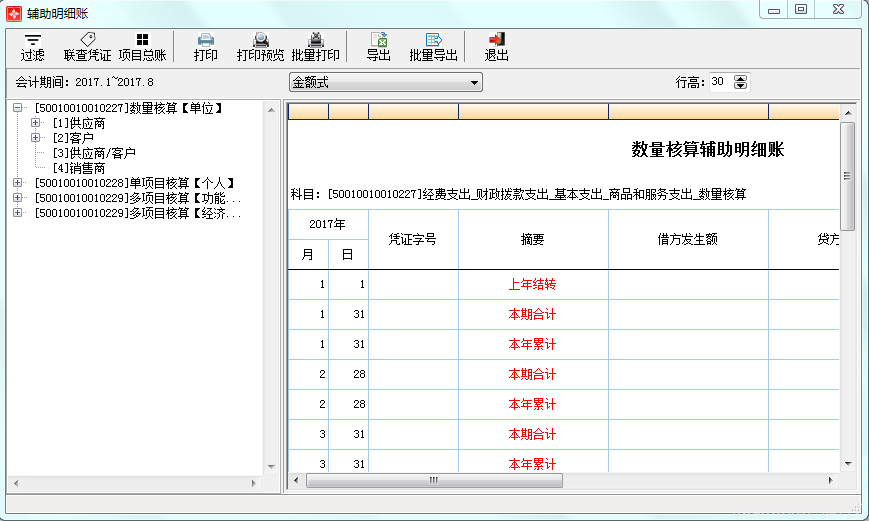Collapse the 数量核算【单位】 tree node
The width and height of the screenshot is (869, 521).
pyautogui.click(x=18, y=108)
